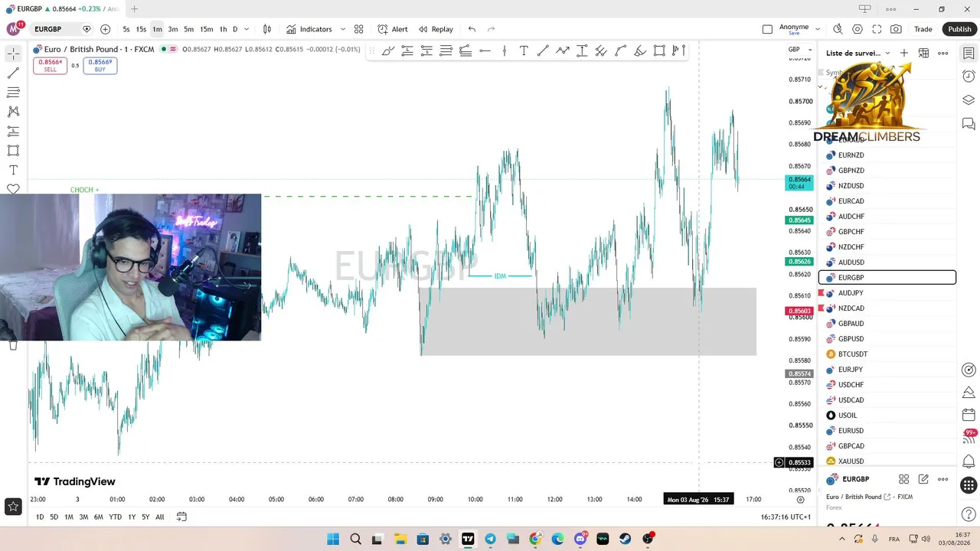This screenshot has height=551, width=980.
Task: Toggle the market status indicator dot
Action: tap(163, 50)
